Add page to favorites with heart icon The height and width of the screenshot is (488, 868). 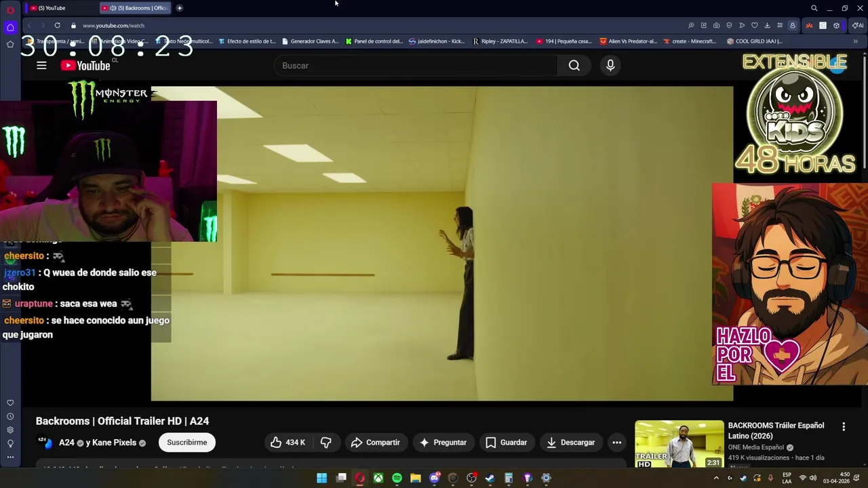coord(754,25)
